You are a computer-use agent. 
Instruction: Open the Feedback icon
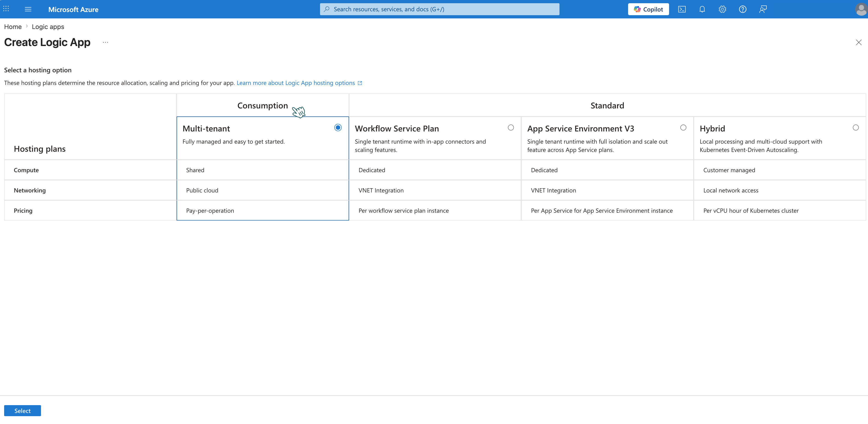pyautogui.click(x=763, y=9)
